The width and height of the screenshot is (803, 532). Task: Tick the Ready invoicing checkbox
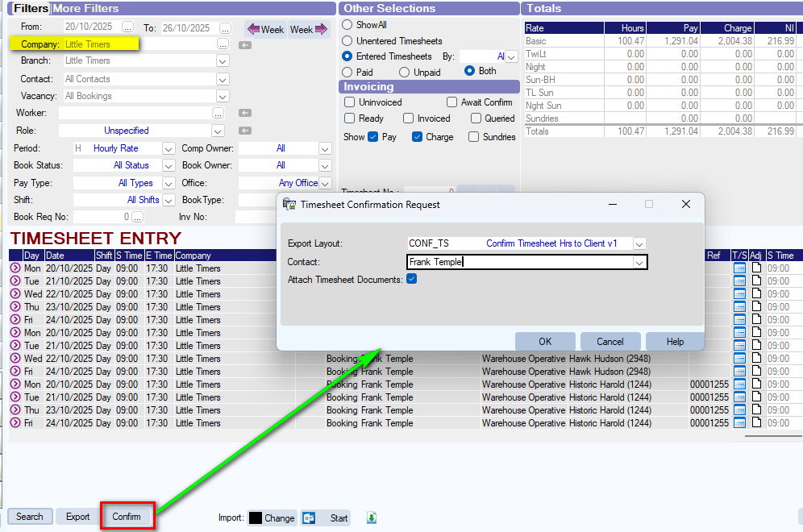point(350,118)
